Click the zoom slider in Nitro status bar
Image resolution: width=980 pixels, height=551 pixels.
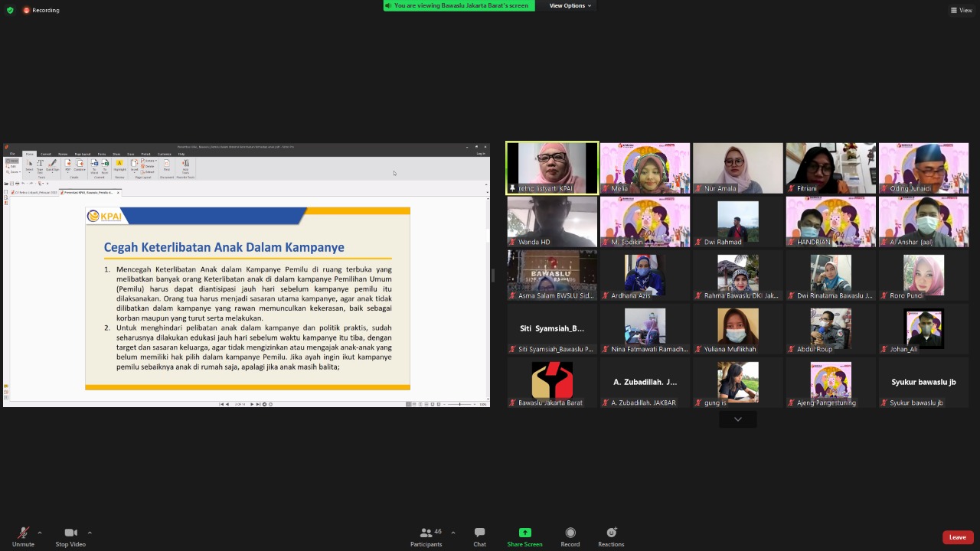pyautogui.click(x=459, y=404)
